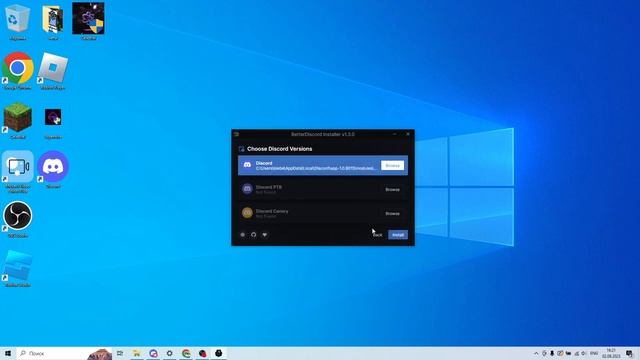
Task: Select the Minecraft grass block desktop shortcut
Action: click(18, 121)
